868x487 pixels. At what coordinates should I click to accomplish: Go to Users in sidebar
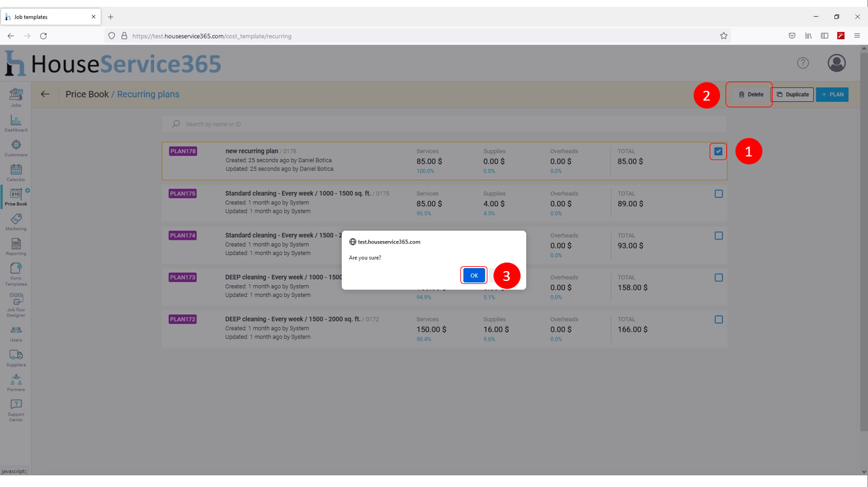point(16,333)
